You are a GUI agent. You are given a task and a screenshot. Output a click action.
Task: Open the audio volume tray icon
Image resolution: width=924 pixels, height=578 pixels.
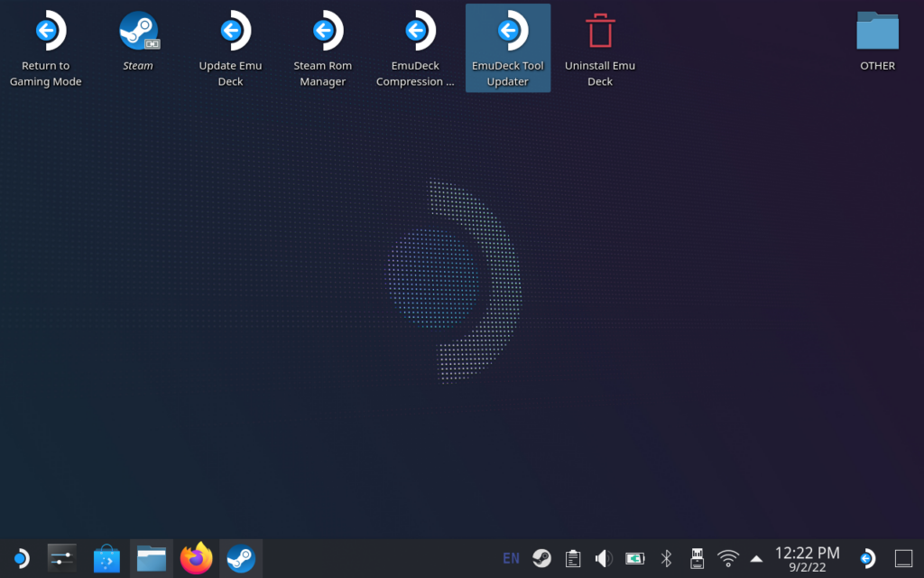click(604, 558)
